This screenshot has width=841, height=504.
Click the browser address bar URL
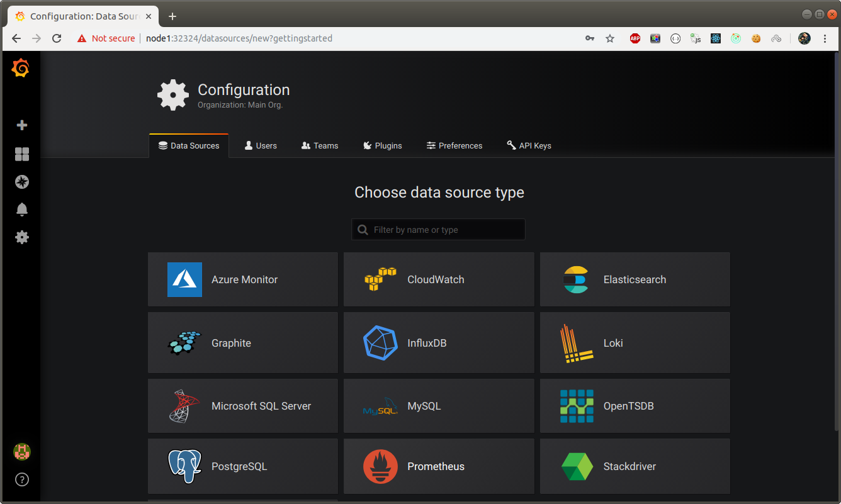coord(239,38)
